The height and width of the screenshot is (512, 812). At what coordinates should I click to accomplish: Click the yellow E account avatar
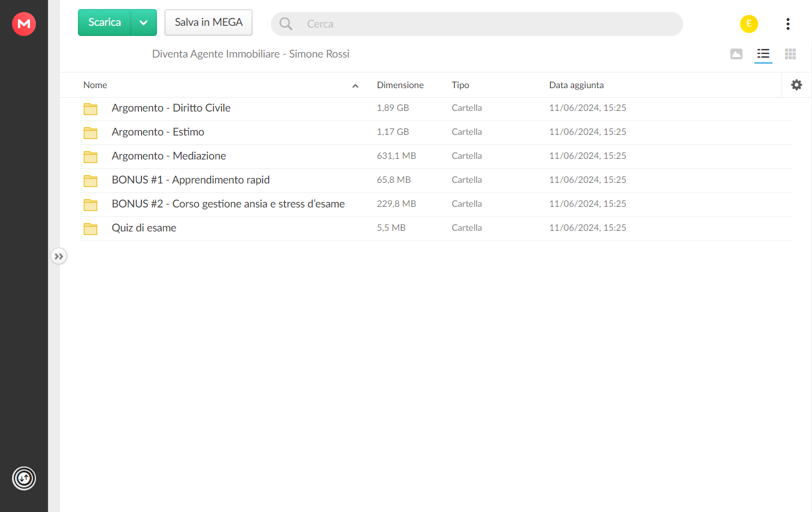tap(749, 24)
